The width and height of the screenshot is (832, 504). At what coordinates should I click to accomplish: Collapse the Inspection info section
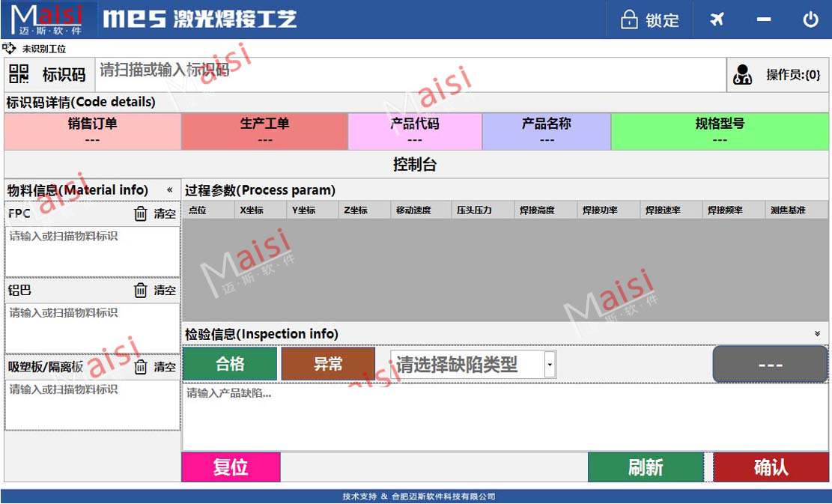(x=817, y=334)
